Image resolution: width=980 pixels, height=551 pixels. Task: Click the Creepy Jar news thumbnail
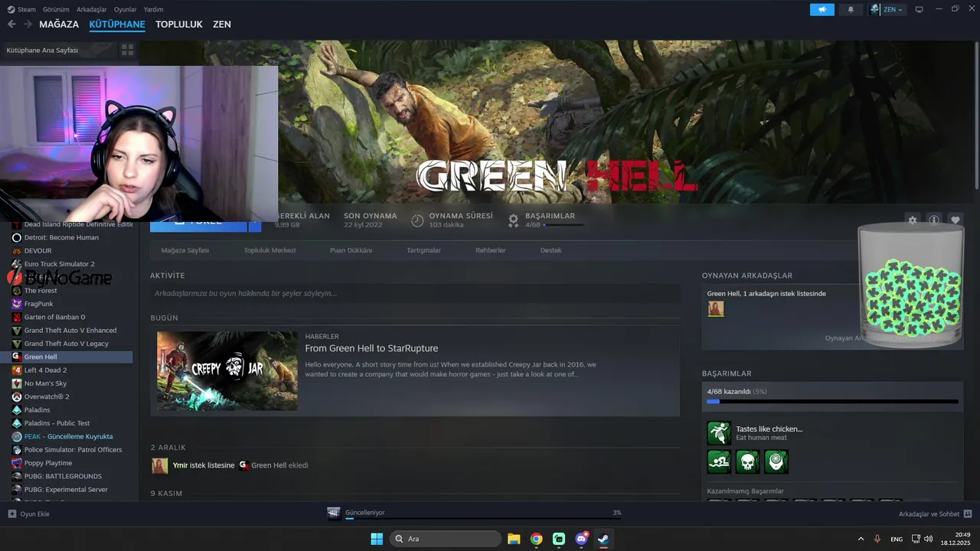[x=227, y=371]
